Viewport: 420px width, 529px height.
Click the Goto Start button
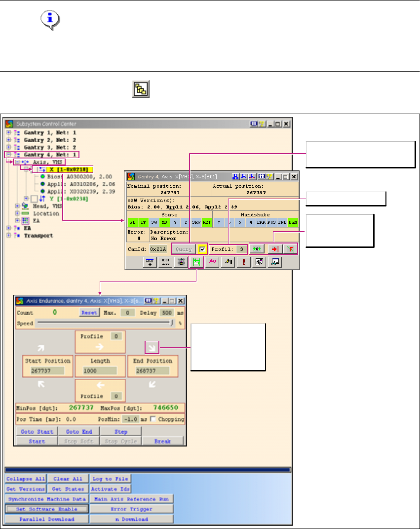point(37,432)
